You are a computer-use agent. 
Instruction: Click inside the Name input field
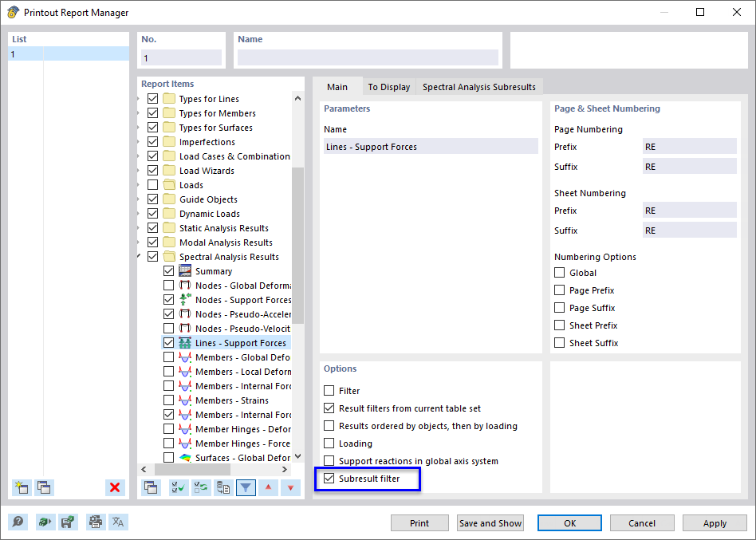(367, 57)
